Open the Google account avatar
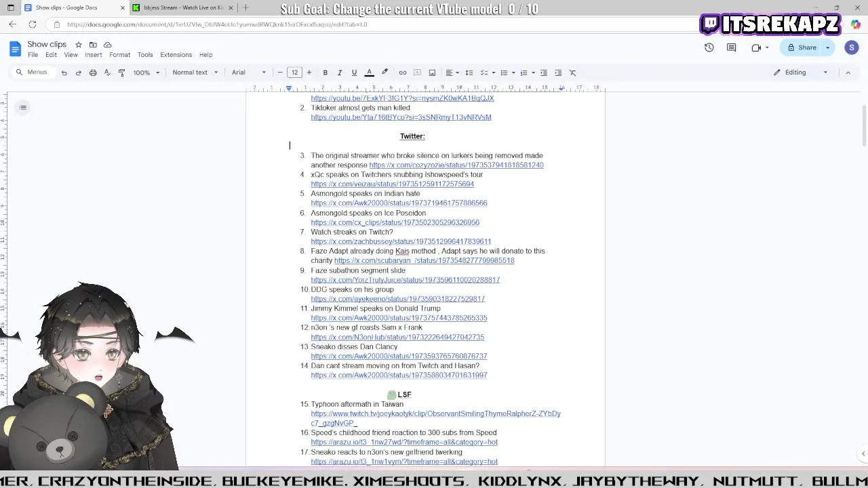 pyautogui.click(x=852, y=47)
